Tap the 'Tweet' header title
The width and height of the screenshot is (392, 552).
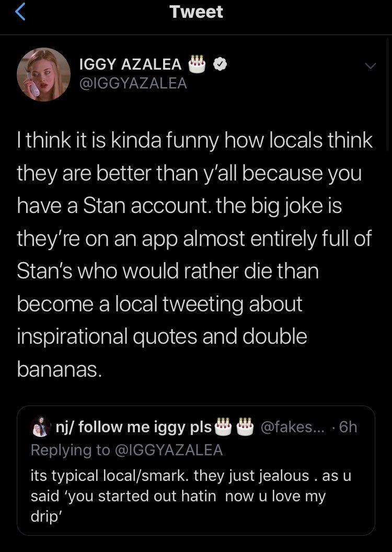[196, 12]
